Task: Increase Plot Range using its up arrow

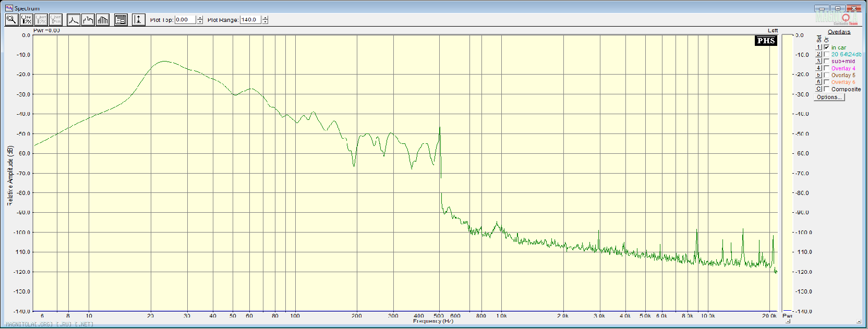Action: [x=265, y=18]
